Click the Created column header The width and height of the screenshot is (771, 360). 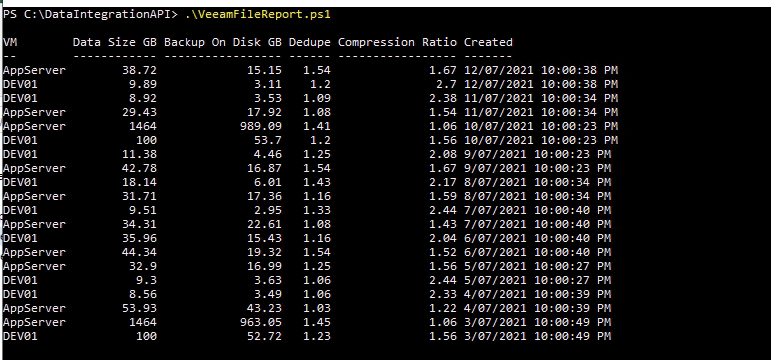click(488, 42)
